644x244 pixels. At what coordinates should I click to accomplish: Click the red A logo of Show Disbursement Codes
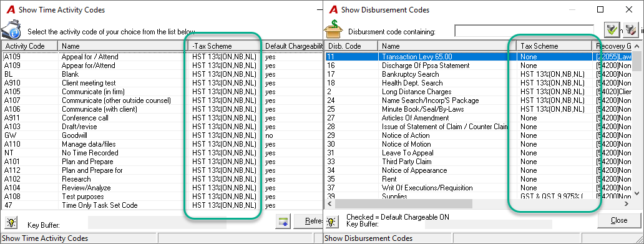tap(333, 10)
